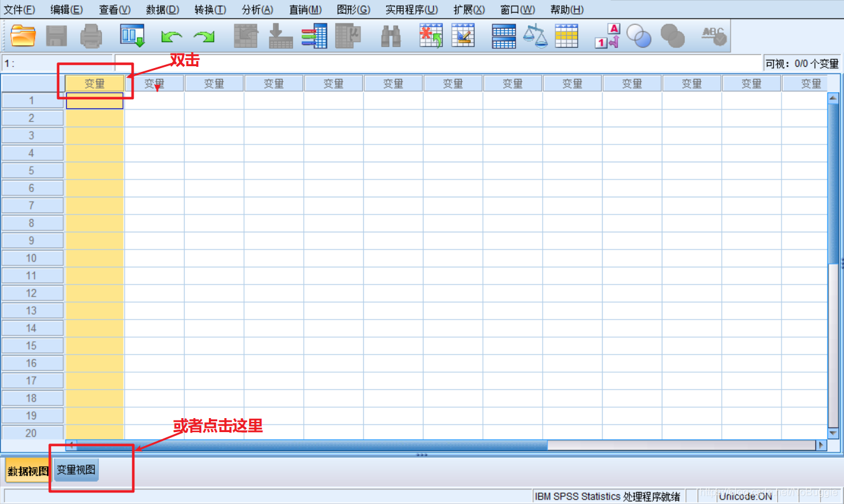Open the 编辑(E) menu
844x504 pixels.
(67, 10)
